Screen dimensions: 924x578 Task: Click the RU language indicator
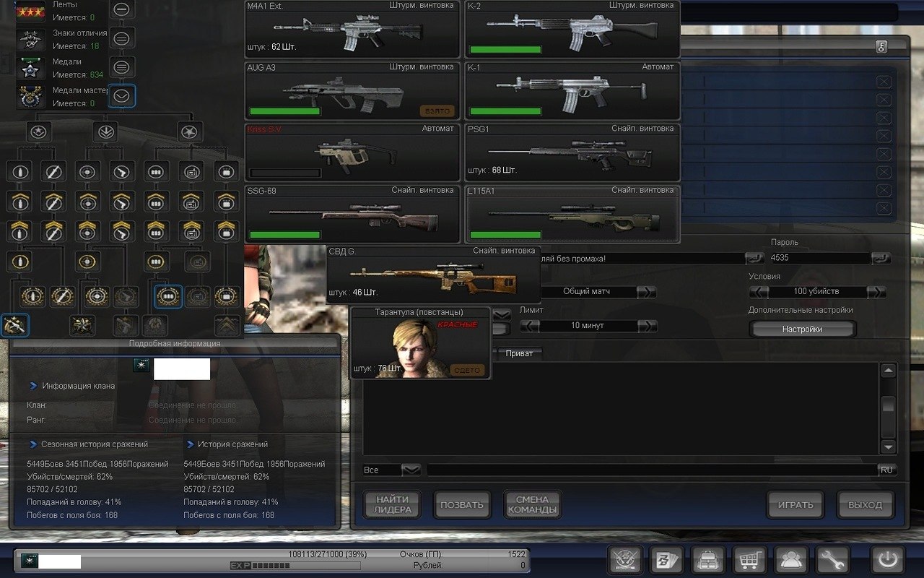pyautogui.click(x=886, y=470)
